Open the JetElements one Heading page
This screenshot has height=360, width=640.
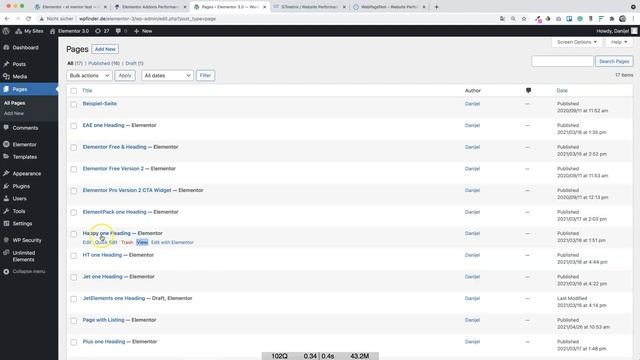coord(114,298)
